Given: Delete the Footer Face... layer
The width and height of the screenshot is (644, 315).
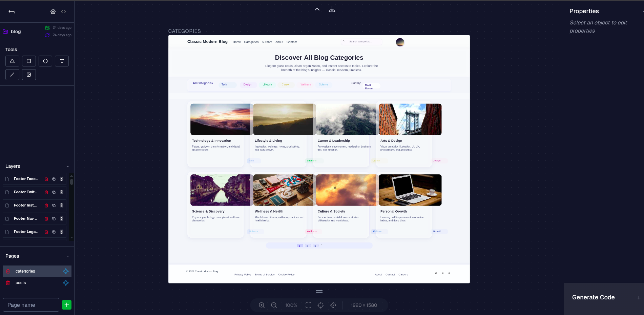Looking at the screenshot, I should 46,179.
